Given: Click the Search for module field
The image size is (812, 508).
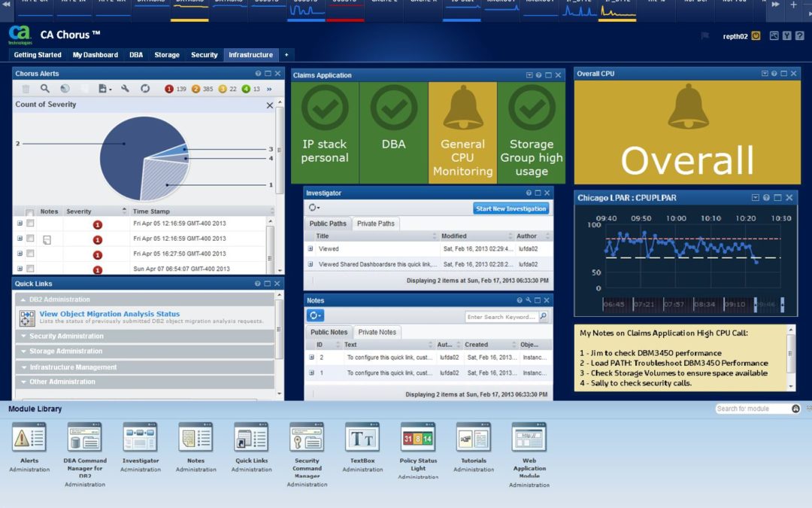Looking at the screenshot, I should pos(753,409).
